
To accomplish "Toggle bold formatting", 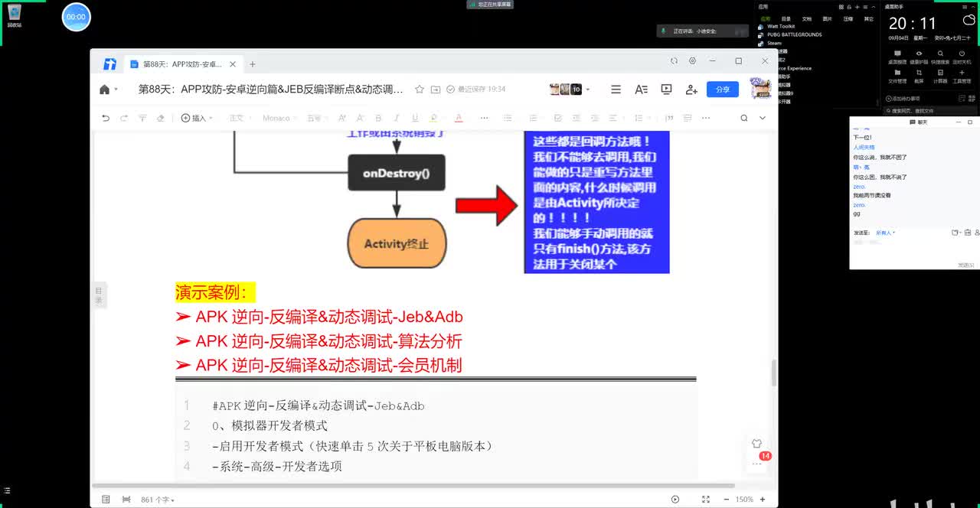I will tap(378, 118).
